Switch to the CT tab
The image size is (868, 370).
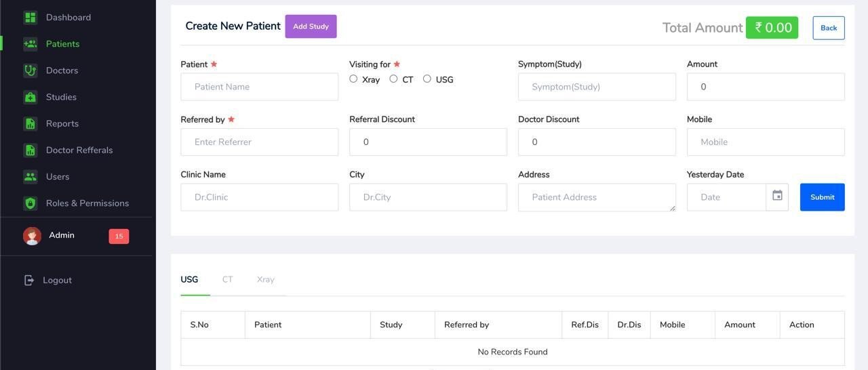(x=227, y=279)
